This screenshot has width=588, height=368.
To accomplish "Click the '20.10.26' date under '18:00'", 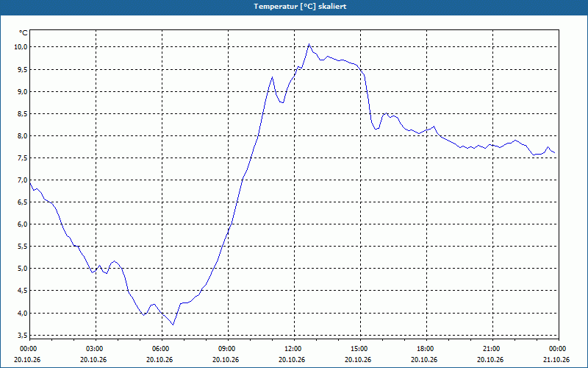I will click(424, 360).
